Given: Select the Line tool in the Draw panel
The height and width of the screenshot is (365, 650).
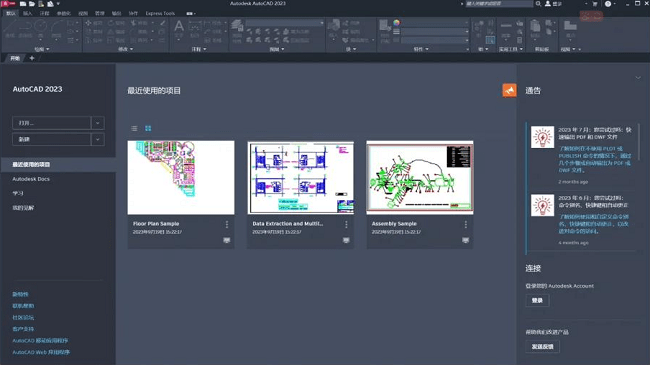Looking at the screenshot, I should [x=10, y=28].
